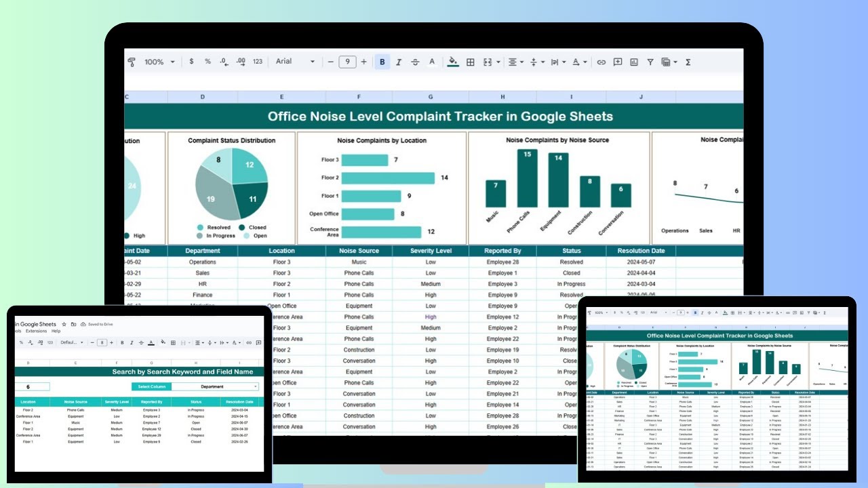The image size is (868, 488).
Task: Increase font size with the plus button
Action: tap(364, 62)
